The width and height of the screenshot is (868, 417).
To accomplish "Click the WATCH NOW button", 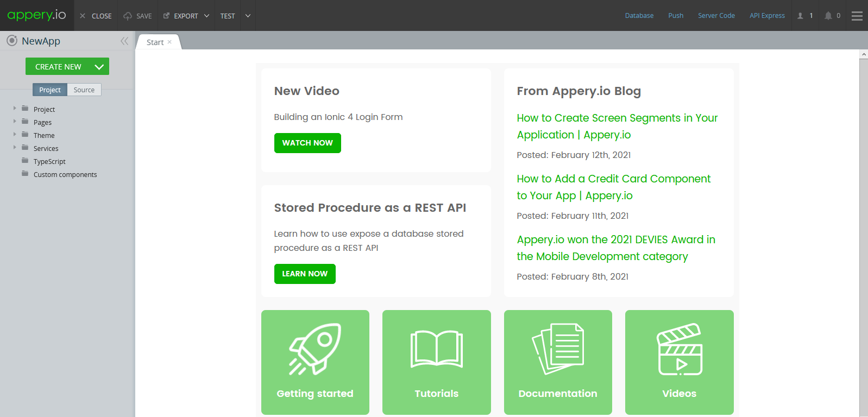I will click(307, 143).
